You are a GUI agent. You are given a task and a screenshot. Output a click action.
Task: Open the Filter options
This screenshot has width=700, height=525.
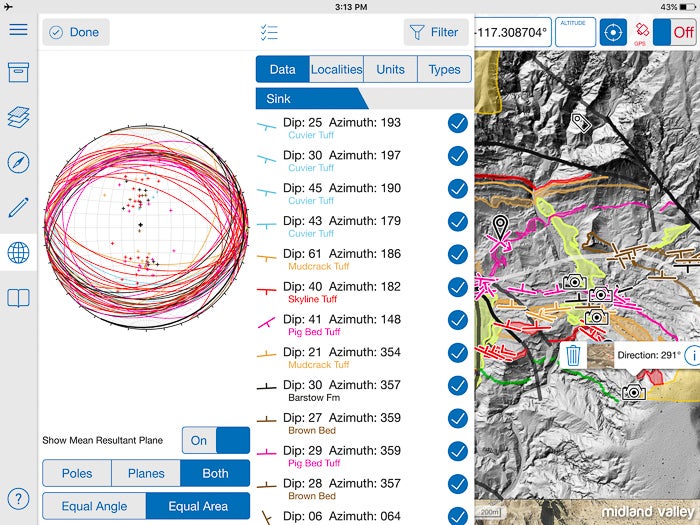pos(436,32)
